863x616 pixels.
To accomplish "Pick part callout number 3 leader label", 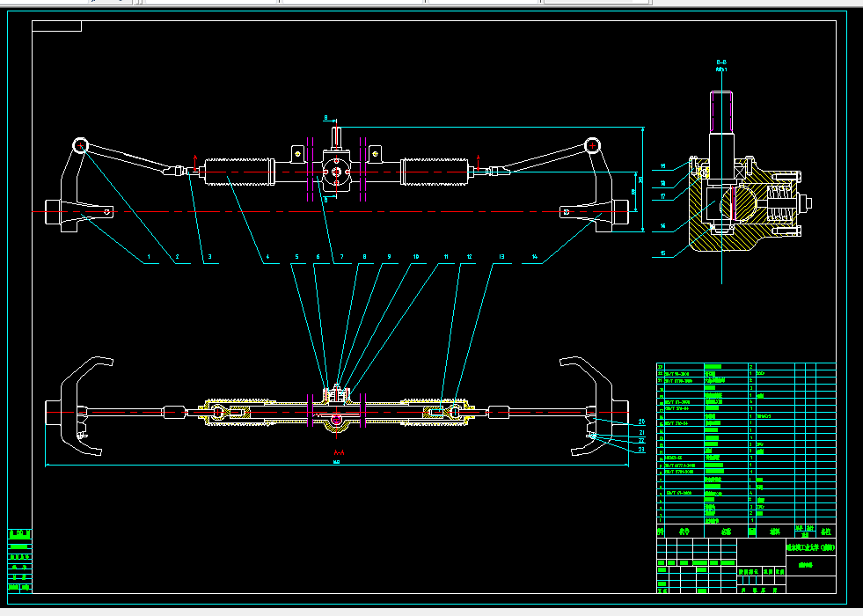I will click(x=209, y=257).
